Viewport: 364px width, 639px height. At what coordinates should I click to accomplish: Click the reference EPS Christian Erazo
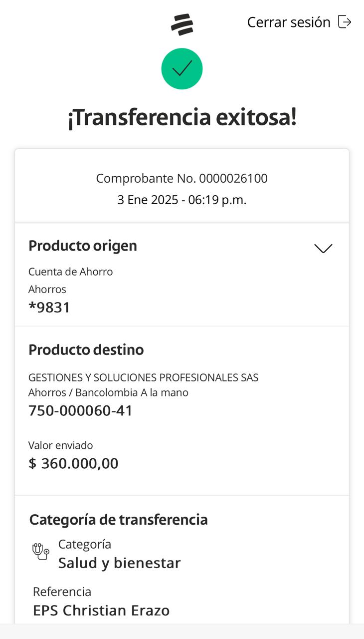click(x=101, y=611)
